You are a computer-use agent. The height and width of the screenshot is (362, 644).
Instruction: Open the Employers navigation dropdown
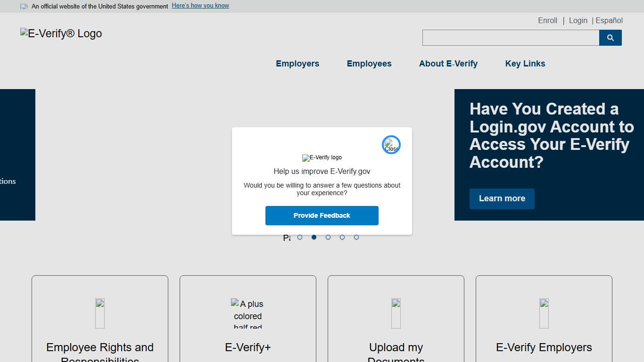pos(297,64)
